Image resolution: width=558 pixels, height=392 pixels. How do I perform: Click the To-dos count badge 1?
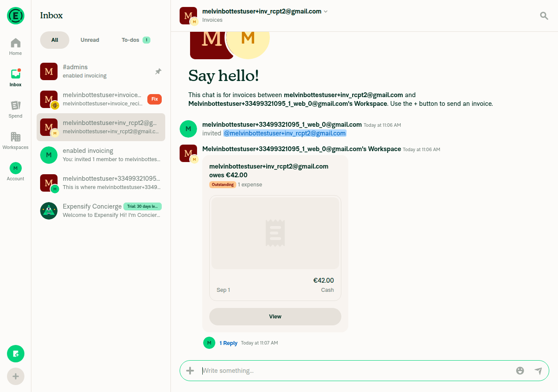(x=146, y=40)
